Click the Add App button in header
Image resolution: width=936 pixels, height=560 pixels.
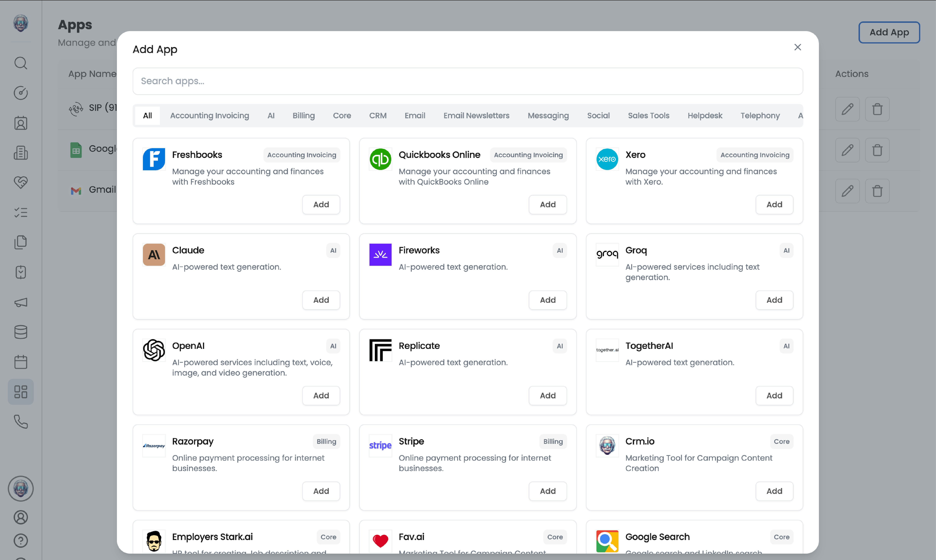889,33
